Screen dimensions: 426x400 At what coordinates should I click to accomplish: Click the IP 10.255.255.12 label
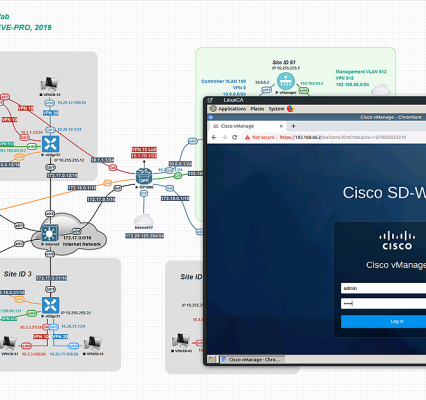coord(69,160)
